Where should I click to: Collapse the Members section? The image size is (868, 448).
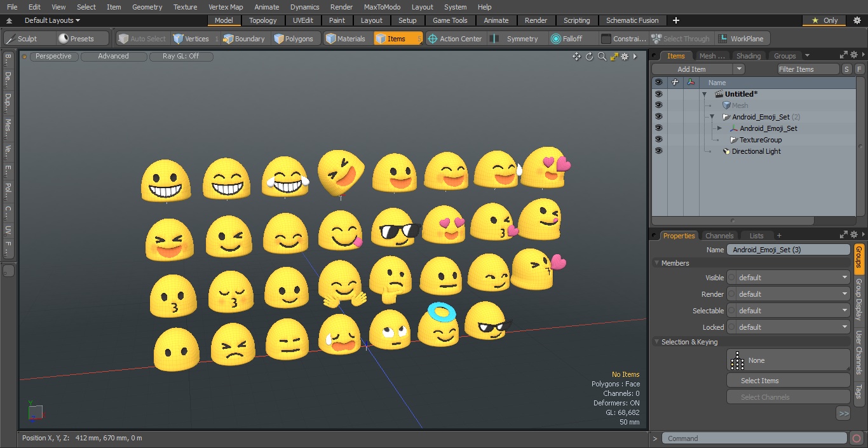[x=657, y=263]
